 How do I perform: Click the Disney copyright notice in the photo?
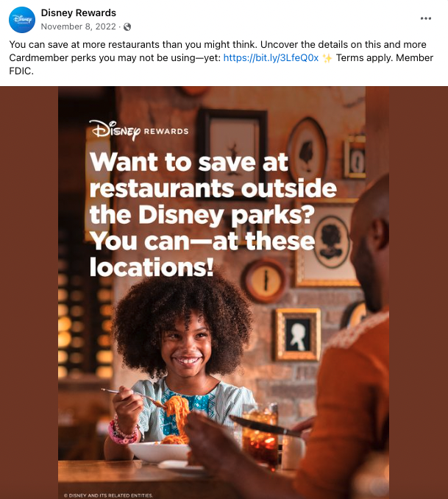(x=108, y=495)
